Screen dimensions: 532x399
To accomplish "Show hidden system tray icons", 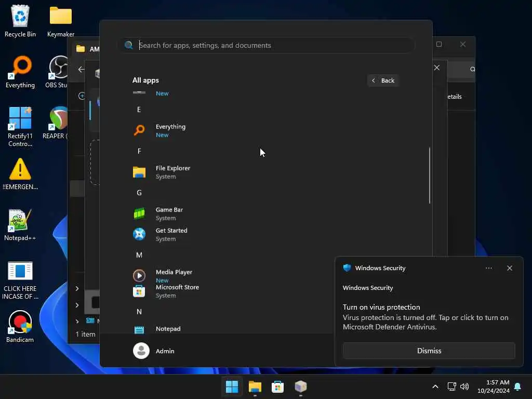I will tap(435, 387).
